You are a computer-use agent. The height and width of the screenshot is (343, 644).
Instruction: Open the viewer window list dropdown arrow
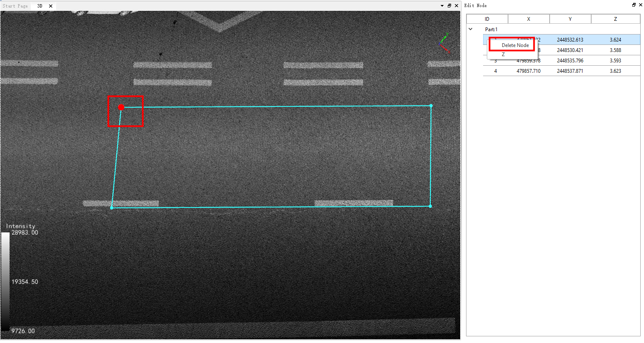point(442,6)
